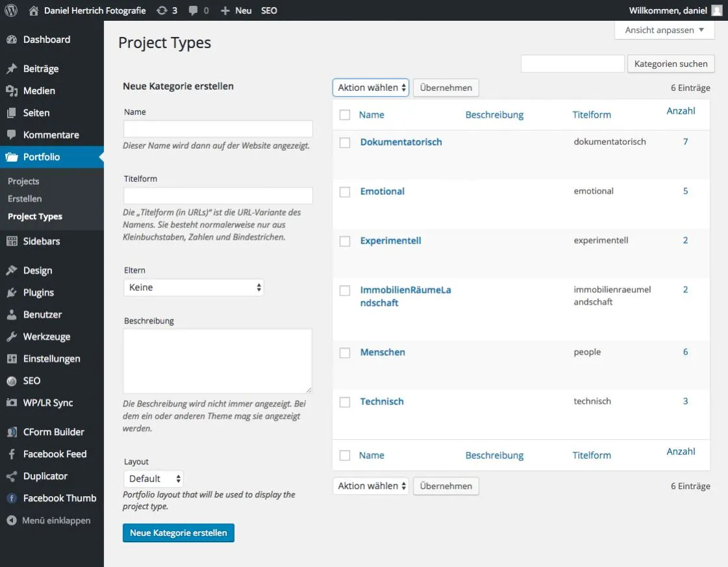The width and height of the screenshot is (728, 567).
Task: Click the Neue Kategorie erstellen button
Action: [x=178, y=533]
